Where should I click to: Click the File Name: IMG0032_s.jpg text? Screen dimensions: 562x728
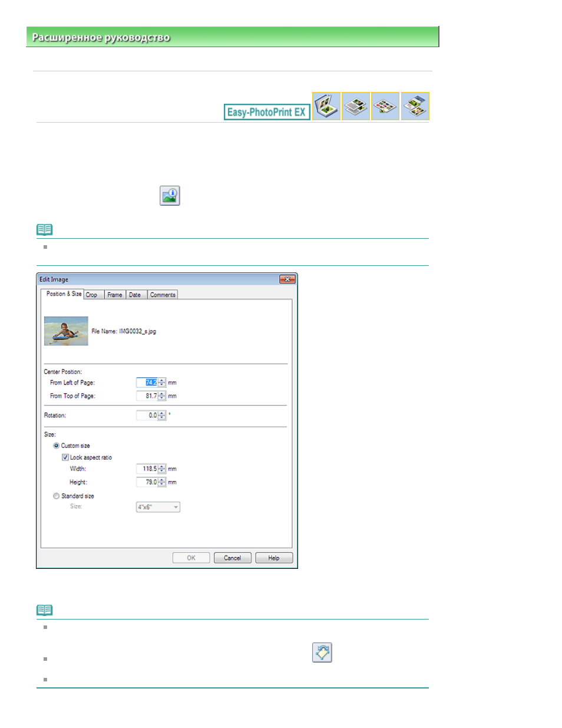pyautogui.click(x=124, y=331)
